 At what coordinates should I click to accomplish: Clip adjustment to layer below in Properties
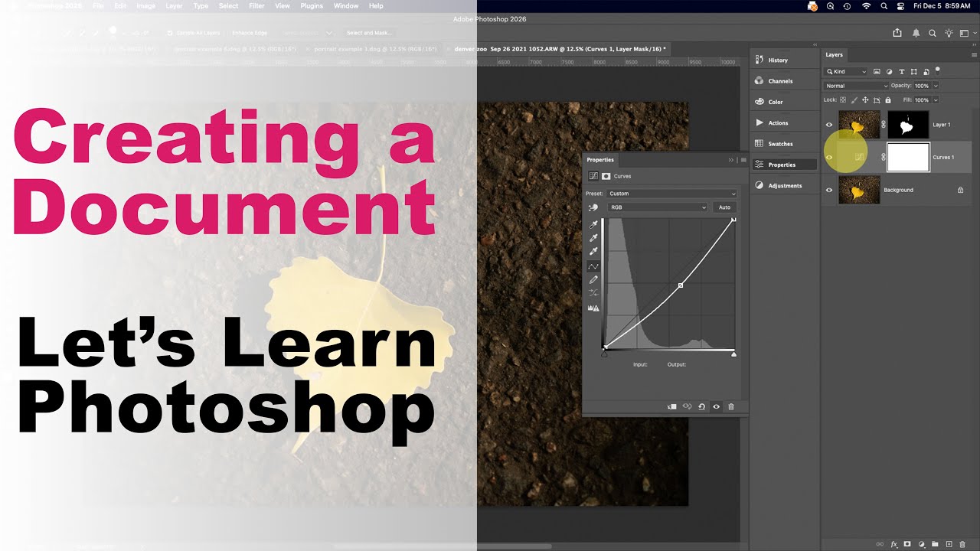point(672,407)
